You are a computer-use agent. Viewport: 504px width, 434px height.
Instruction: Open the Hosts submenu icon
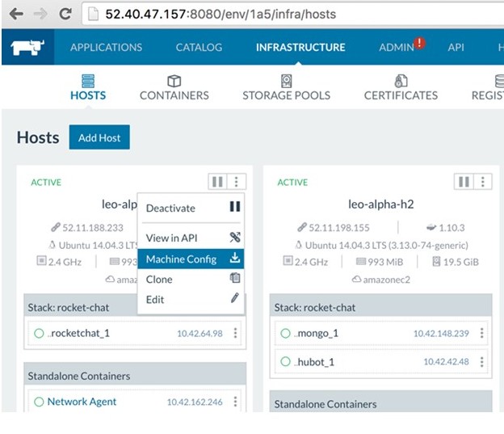pos(88,81)
